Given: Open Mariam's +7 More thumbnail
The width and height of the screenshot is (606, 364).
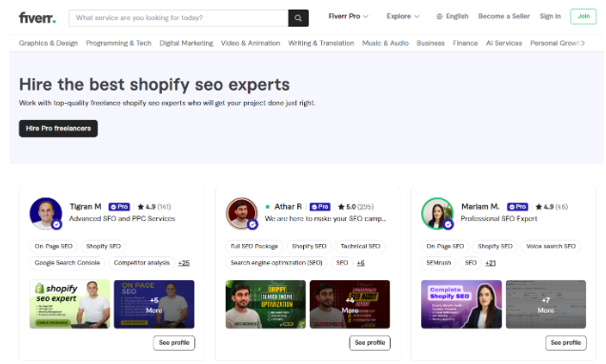Looking at the screenshot, I should [546, 305].
